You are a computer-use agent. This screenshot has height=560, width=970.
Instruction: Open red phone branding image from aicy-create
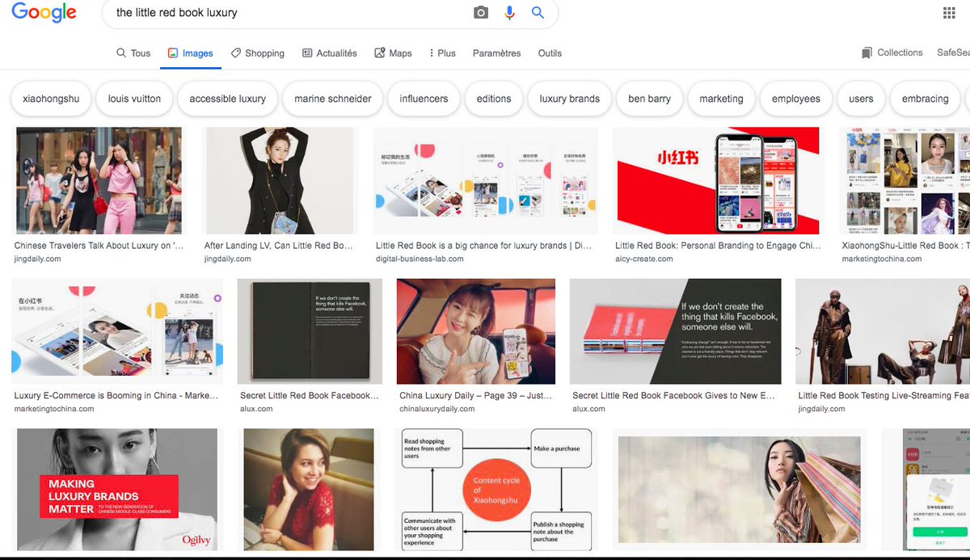pos(718,180)
